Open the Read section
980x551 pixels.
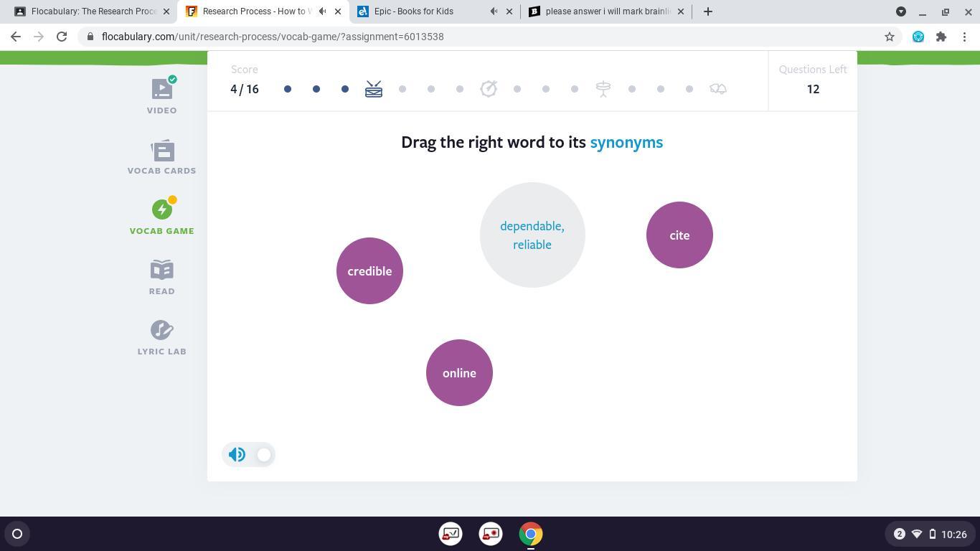(x=161, y=278)
